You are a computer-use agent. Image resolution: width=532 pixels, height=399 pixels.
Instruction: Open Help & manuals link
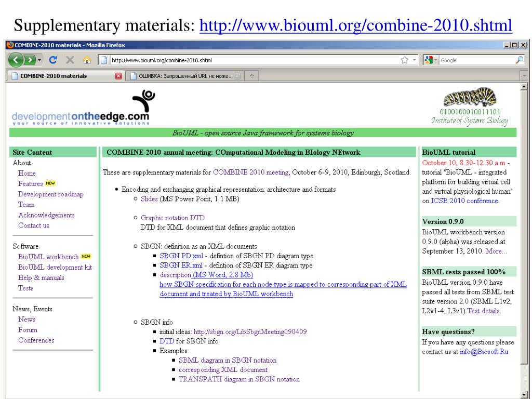coord(41,277)
